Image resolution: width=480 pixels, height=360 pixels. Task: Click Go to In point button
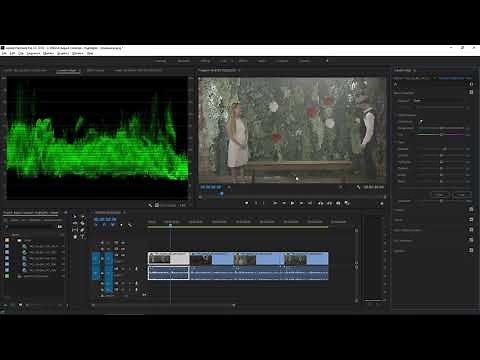[275, 203]
